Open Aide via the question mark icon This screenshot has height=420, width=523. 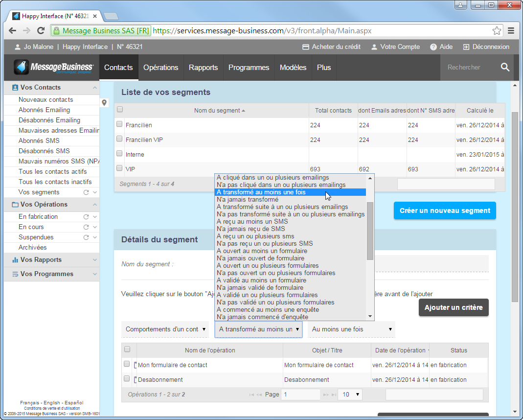(434, 47)
